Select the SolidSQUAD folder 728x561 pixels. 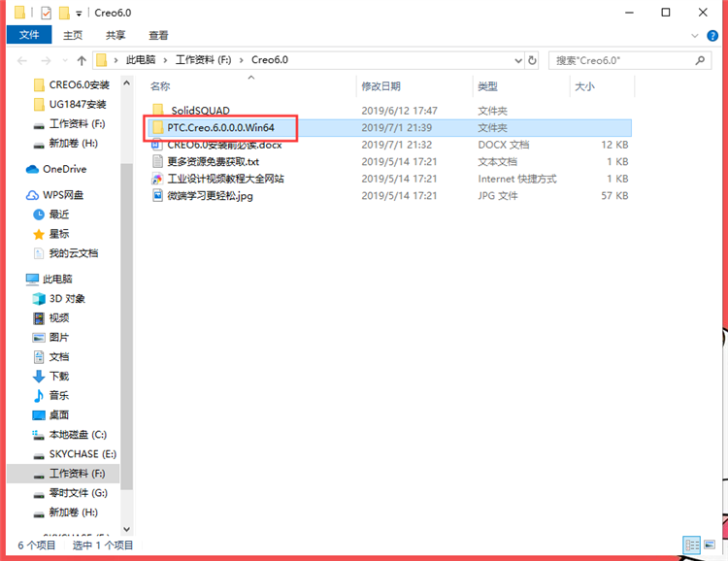(x=200, y=111)
